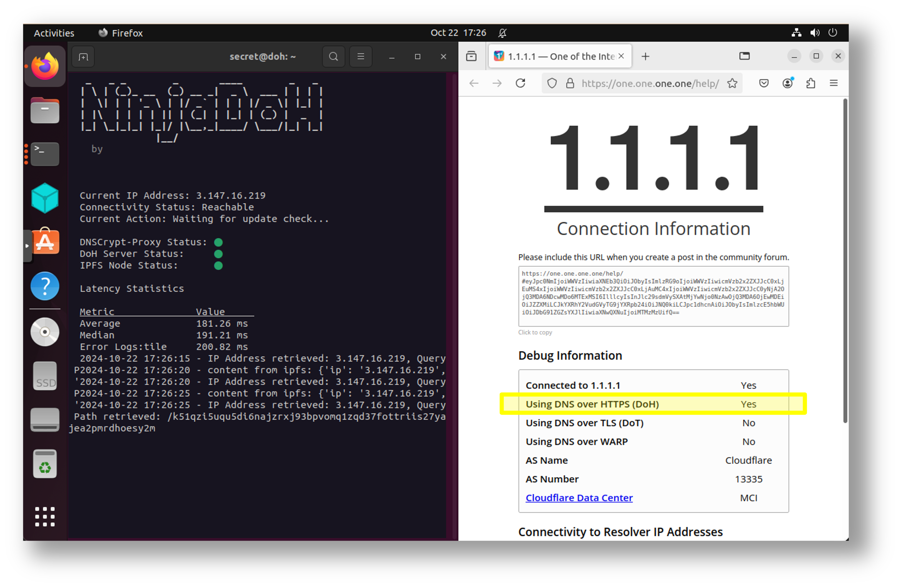
Task: Follow Cloudflare Data Center link
Action: pyautogui.click(x=579, y=498)
